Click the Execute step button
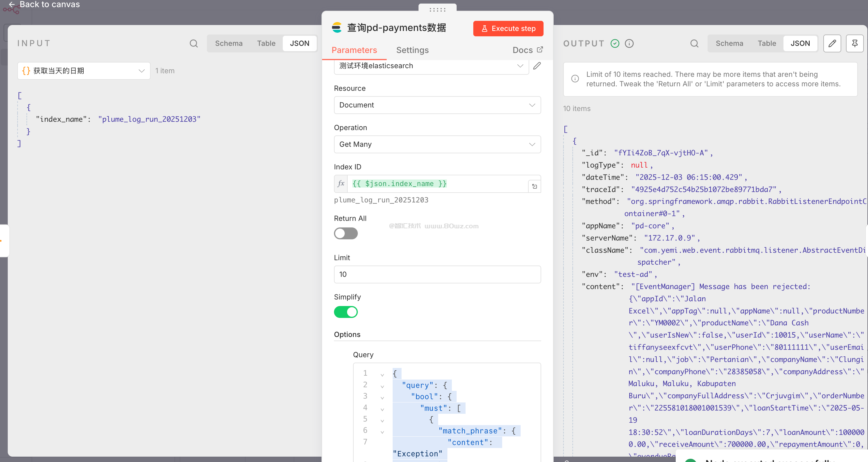This screenshot has width=868, height=462. pos(508,29)
